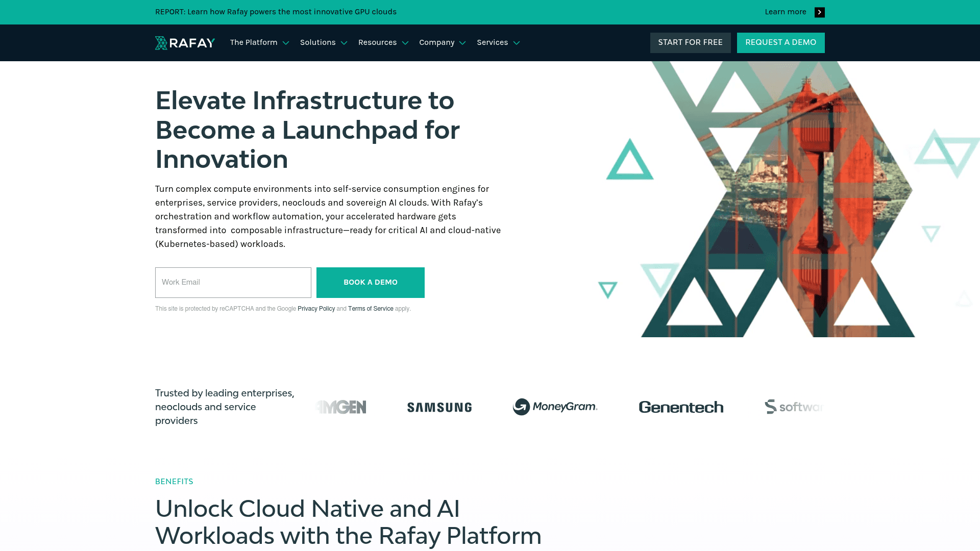Open the Privacy Policy link

(316, 309)
